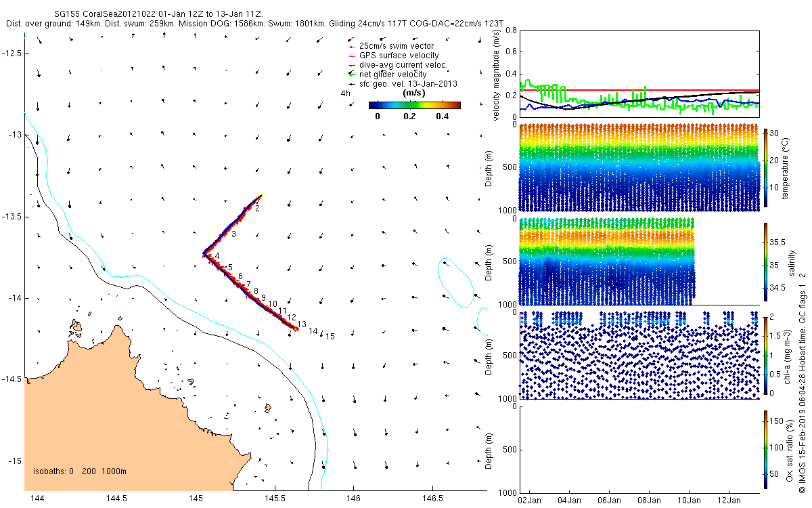Image resolution: width=812 pixels, height=508 pixels.
Task: Click the '08Jan' date tick label
Action: pyautogui.click(x=650, y=500)
